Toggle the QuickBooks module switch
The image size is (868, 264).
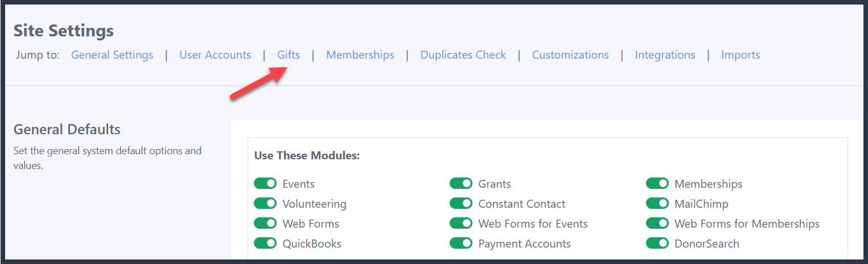pyautogui.click(x=265, y=244)
